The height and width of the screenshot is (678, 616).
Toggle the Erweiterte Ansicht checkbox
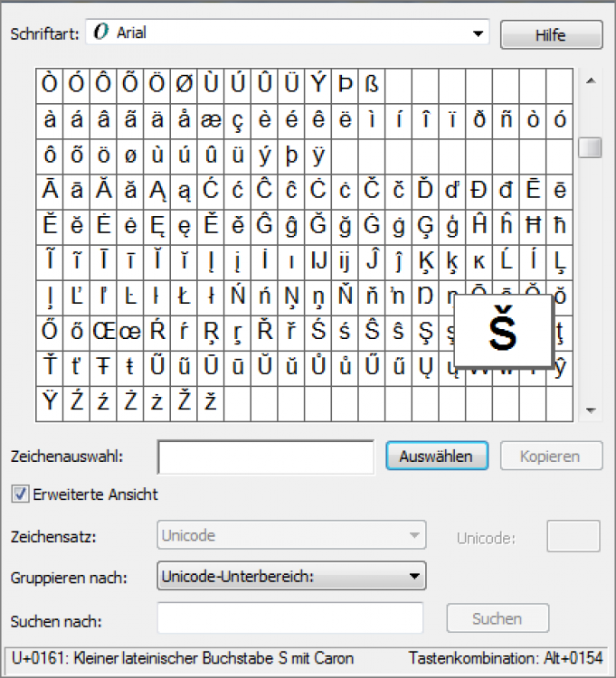coord(18,494)
